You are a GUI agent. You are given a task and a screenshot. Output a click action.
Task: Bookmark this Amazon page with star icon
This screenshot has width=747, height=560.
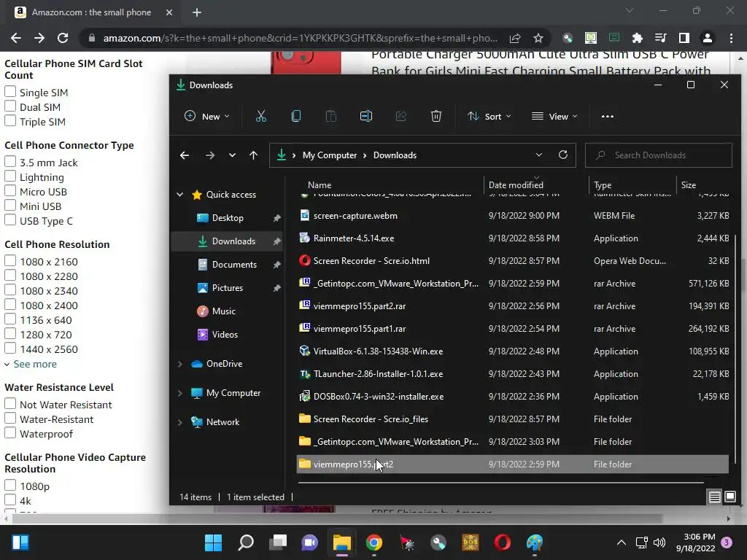click(x=538, y=38)
